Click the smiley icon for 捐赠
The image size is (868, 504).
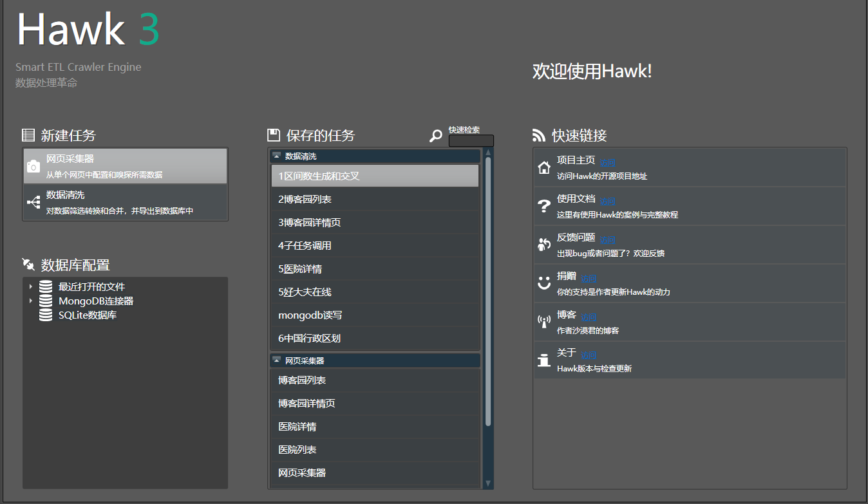coord(544,283)
